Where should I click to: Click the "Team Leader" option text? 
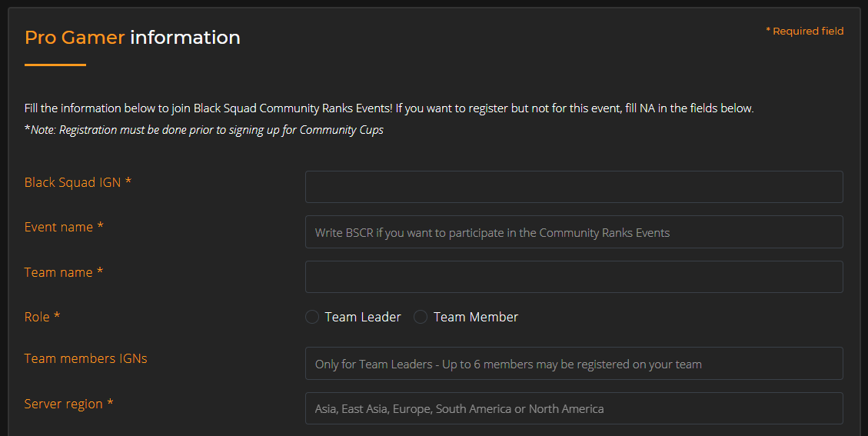pyautogui.click(x=363, y=317)
